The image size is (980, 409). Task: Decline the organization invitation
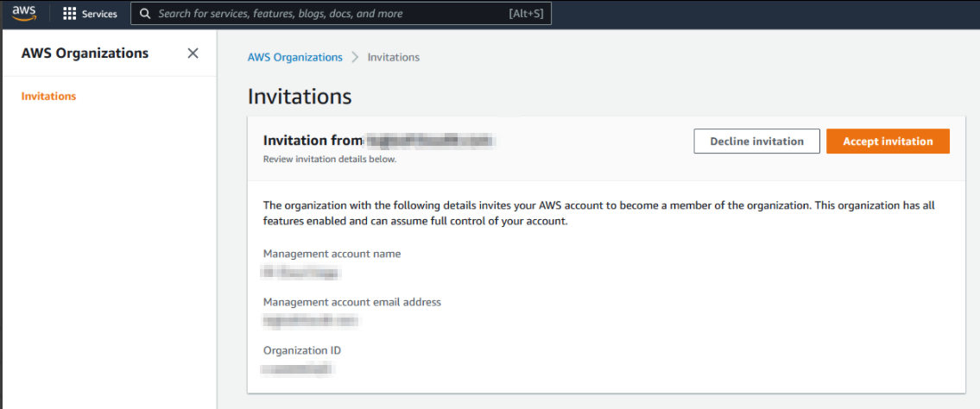pyautogui.click(x=757, y=142)
